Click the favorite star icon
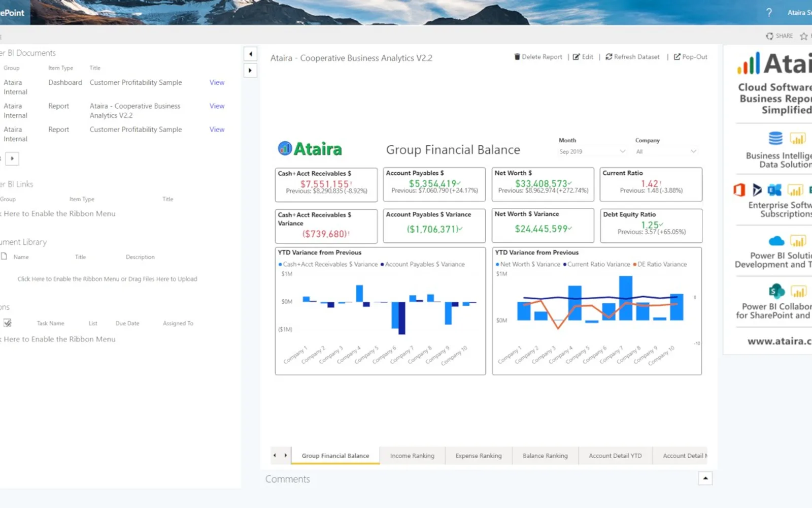Screen dimensions: 812x508 tap(804, 36)
